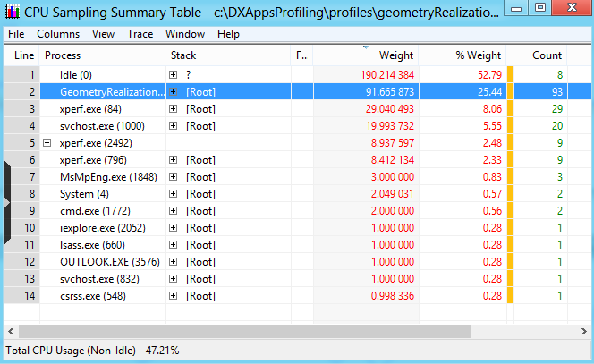Maximize the CPU Sampling Summary window
Viewport: 594px width, 364px height.
[x=540, y=7]
